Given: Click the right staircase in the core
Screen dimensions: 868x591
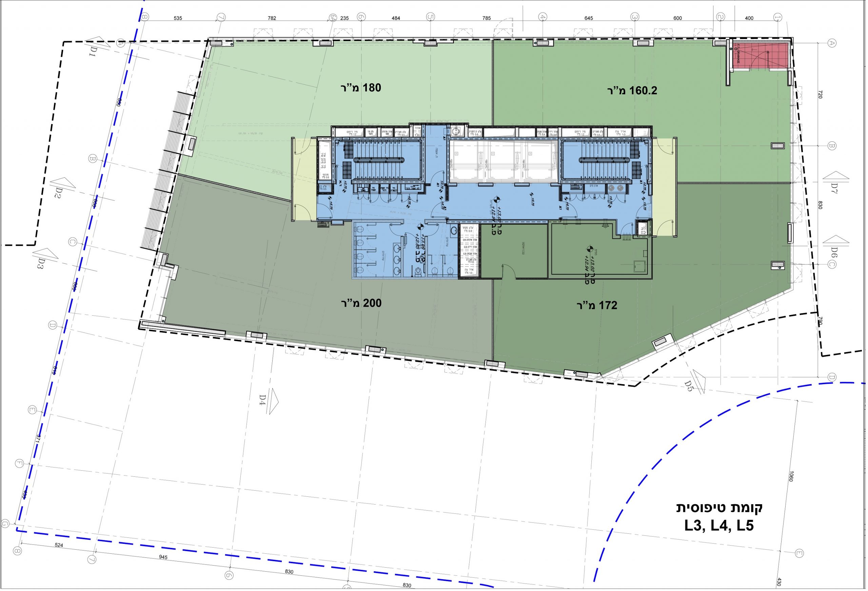Looking at the screenshot, I should [x=604, y=160].
